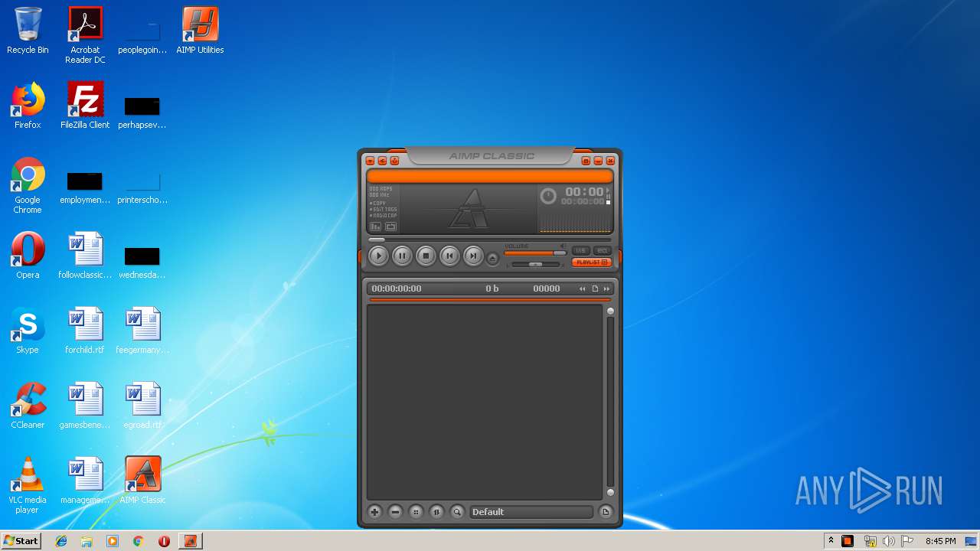980x551 pixels.
Task: Select the Opera desktop shortcut
Action: coord(28,256)
